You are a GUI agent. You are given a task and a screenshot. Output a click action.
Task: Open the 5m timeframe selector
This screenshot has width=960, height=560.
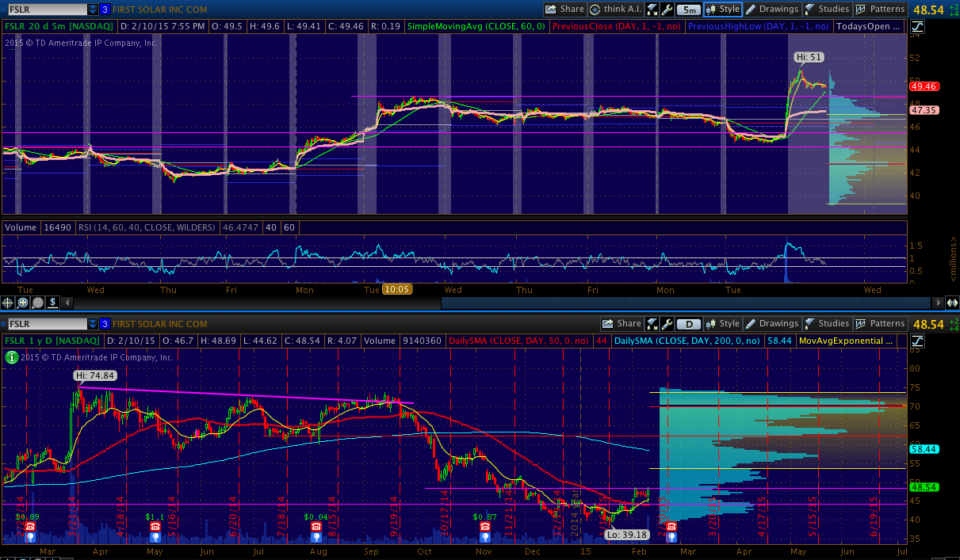point(689,10)
